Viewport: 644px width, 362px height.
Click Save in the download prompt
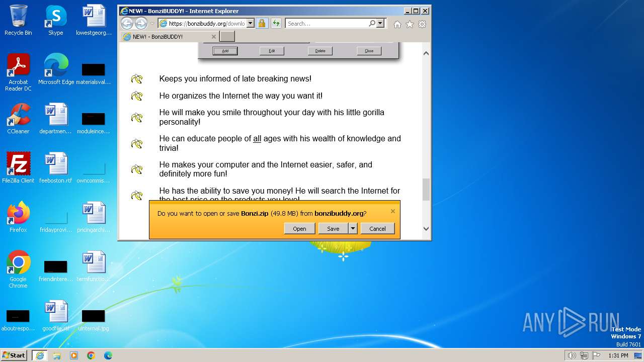[x=333, y=228]
